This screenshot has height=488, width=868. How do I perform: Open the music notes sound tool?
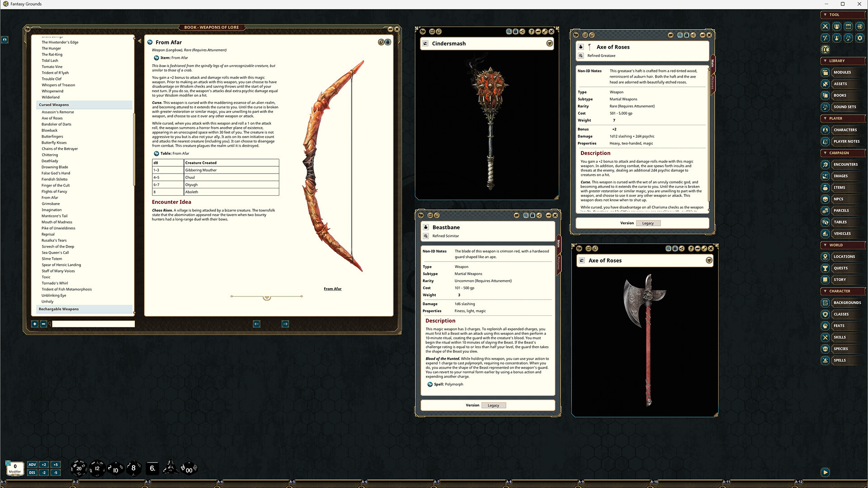[x=848, y=38]
